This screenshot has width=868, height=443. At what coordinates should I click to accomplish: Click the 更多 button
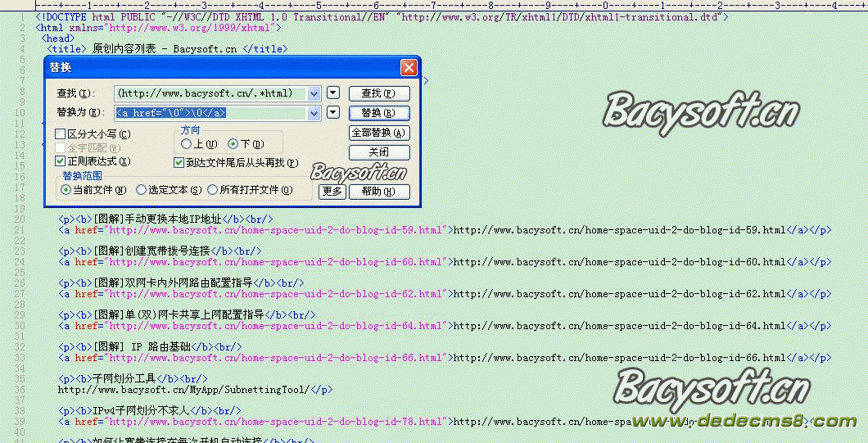click(x=332, y=192)
